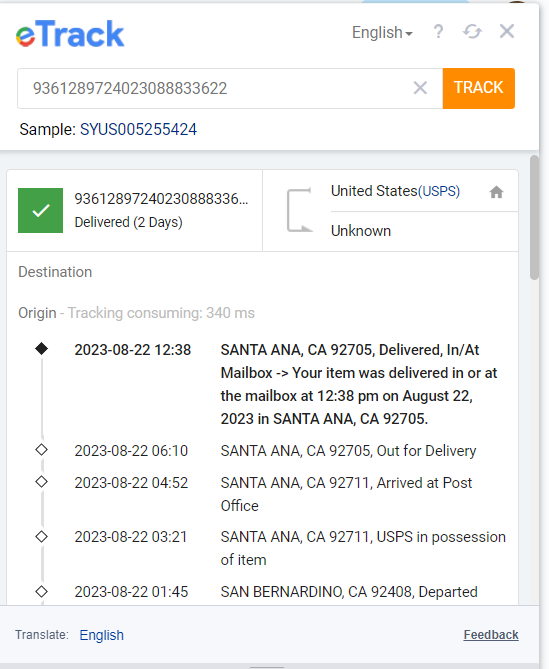Select the Arrived at Post Office marker
Viewport: 549px width, 669px height.
[41, 482]
